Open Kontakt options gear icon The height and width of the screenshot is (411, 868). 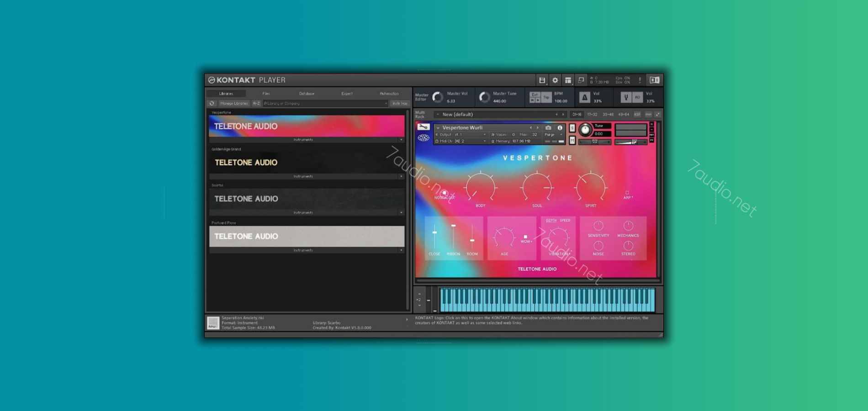[555, 80]
